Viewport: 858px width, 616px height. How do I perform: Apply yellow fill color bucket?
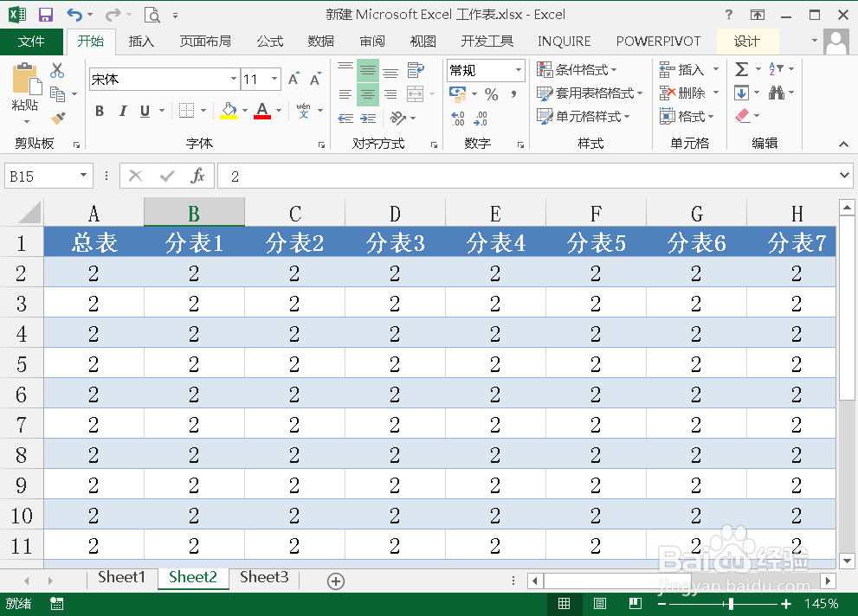click(x=229, y=111)
